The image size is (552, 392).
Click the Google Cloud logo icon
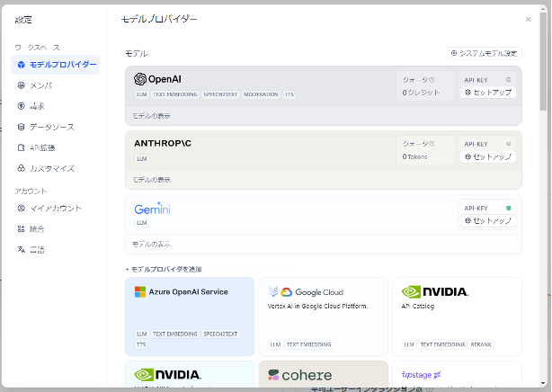(x=286, y=292)
